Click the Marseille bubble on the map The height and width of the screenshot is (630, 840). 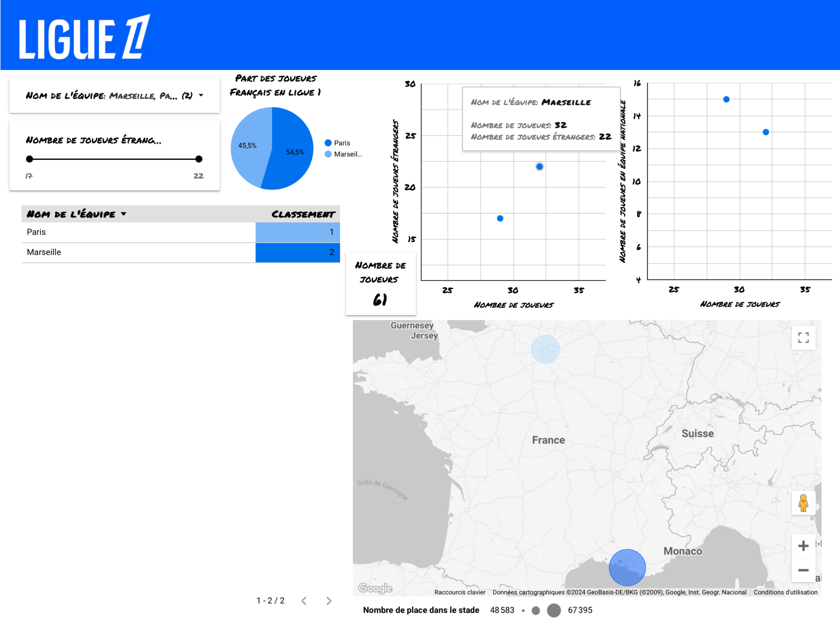coord(627,567)
